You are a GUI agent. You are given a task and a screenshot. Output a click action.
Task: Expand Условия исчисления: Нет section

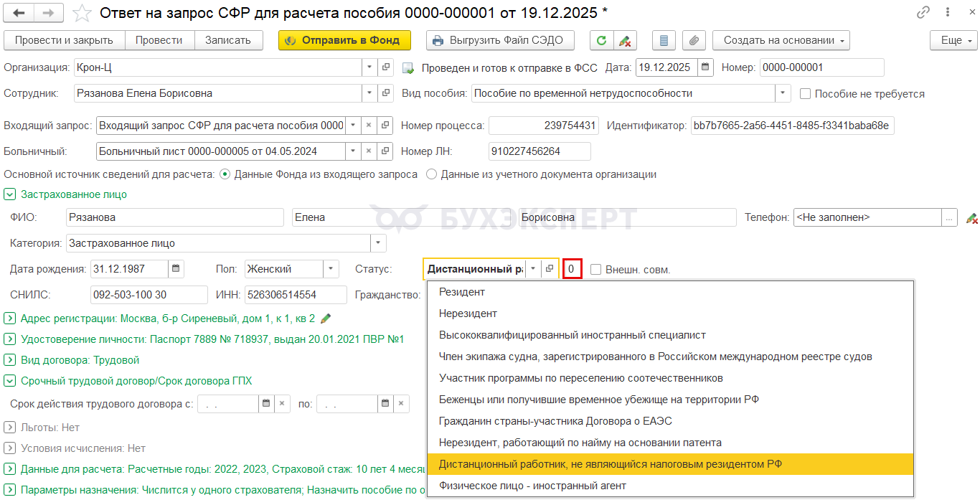pyautogui.click(x=10, y=448)
